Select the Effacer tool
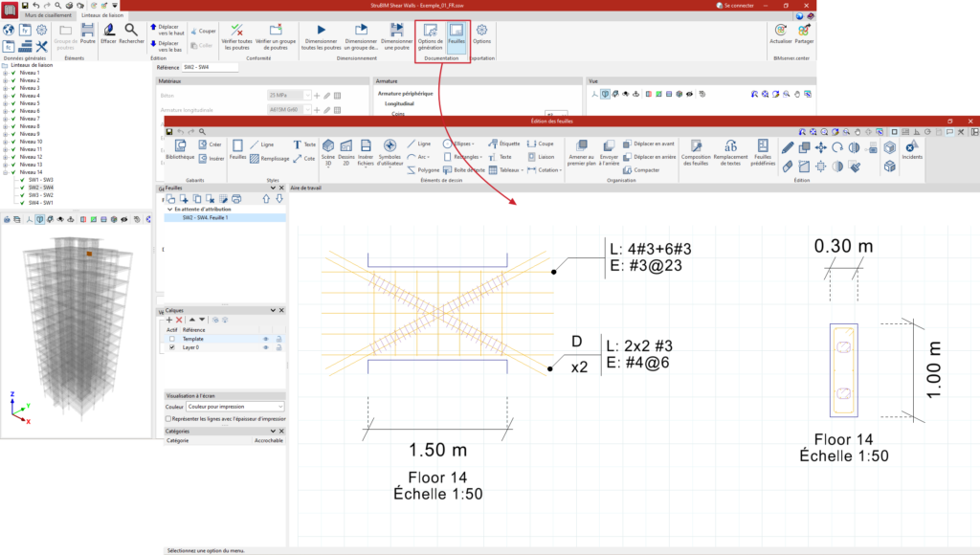This screenshot has width=980, height=555. click(x=108, y=34)
